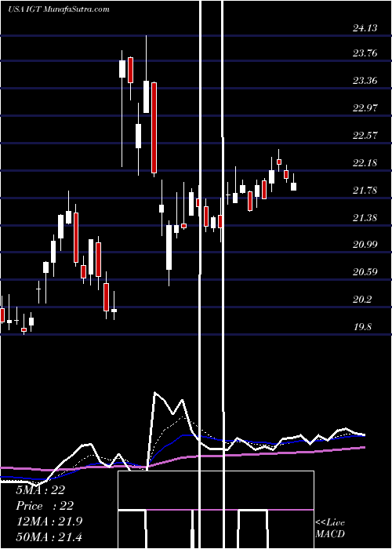Click the 19.8 price axis label
This screenshot has height=549, width=392.
pos(362,327)
